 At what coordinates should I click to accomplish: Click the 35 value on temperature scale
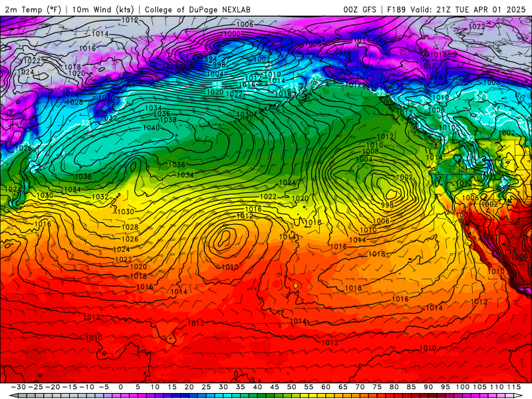[x=240, y=387]
